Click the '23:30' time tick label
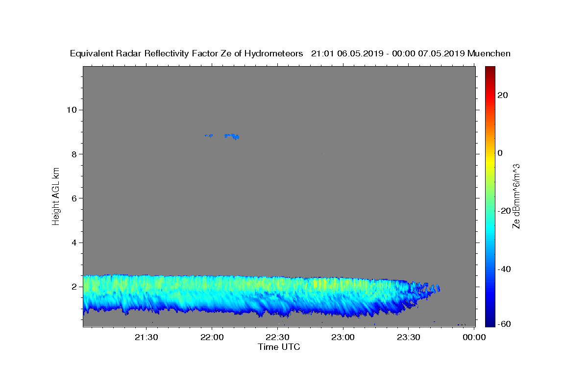The height and width of the screenshot is (392, 588). pyautogui.click(x=408, y=337)
